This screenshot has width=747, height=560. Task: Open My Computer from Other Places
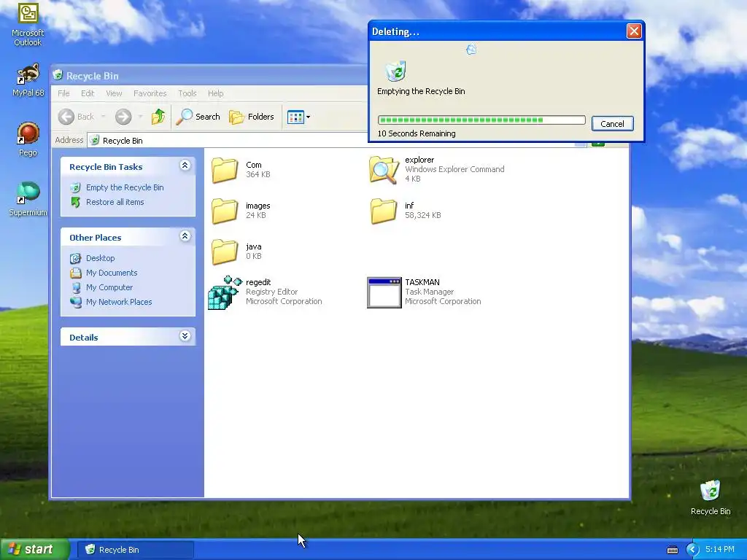tap(109, 287)
